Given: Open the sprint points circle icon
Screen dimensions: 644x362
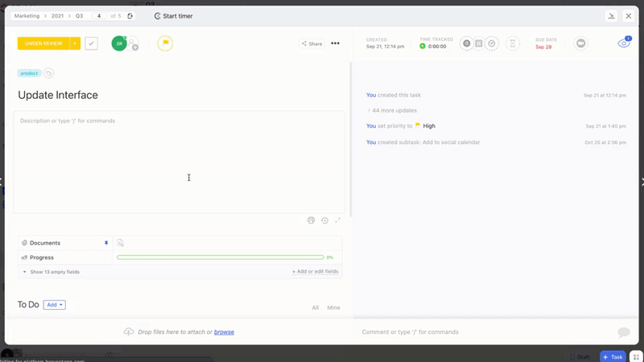Looking at the screenshot, I should [x=467, y=43].
